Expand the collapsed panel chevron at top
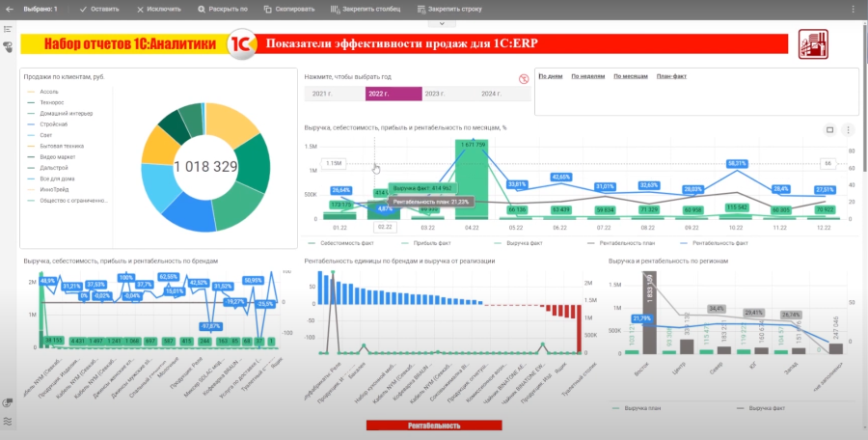Screen dimensions: 868x440 coord(442,23)
